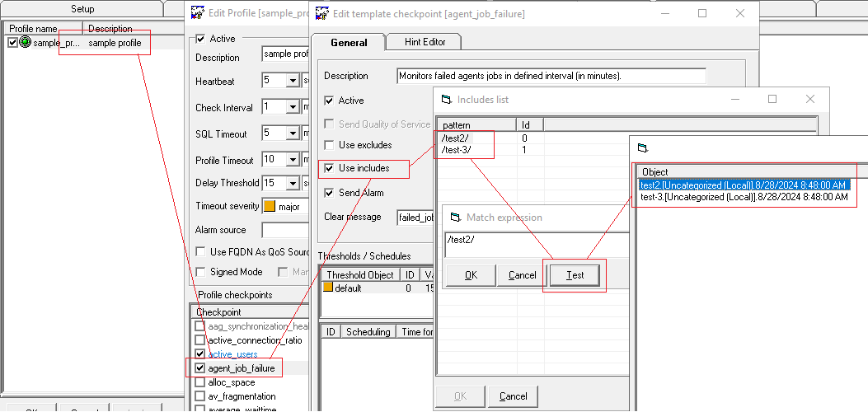Click the Threshold Object column header
The image size is (868, 412).
(360, 275)
